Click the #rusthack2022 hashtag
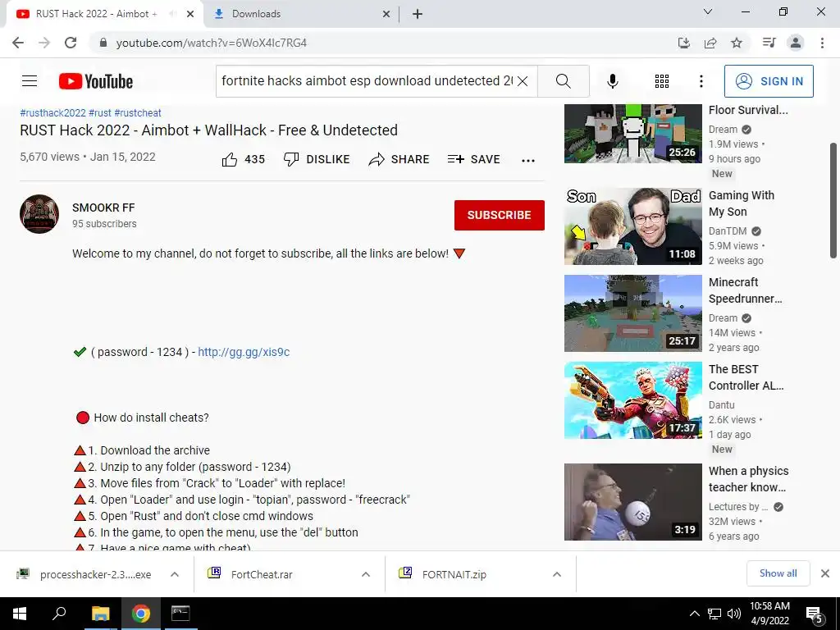 tap(53, 113)
